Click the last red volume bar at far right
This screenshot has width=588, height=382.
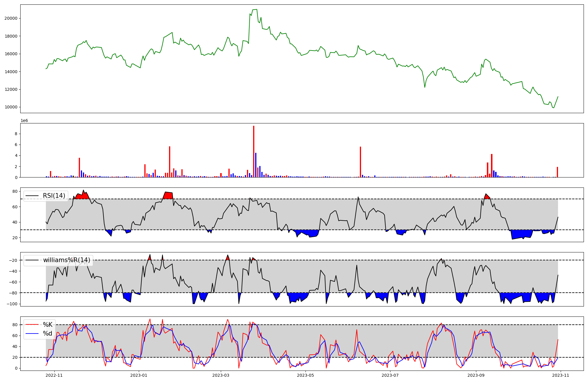coord(557,172)
